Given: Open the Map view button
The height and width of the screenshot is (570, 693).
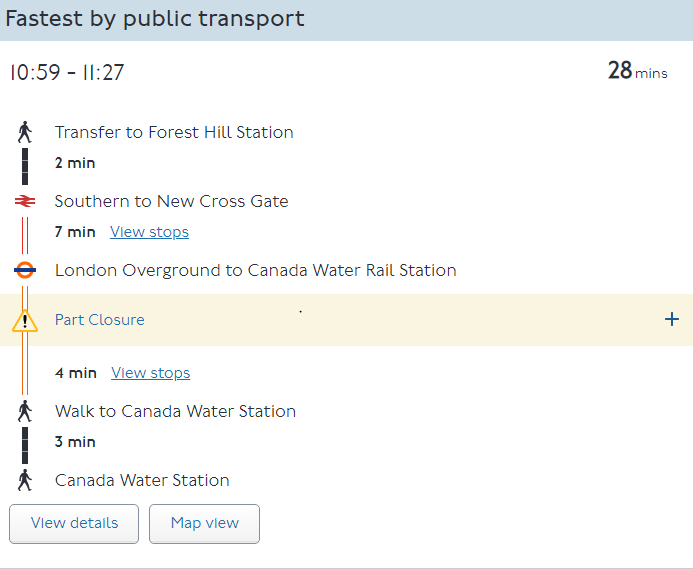Looking at the screenshot, I should coord(204,523).
